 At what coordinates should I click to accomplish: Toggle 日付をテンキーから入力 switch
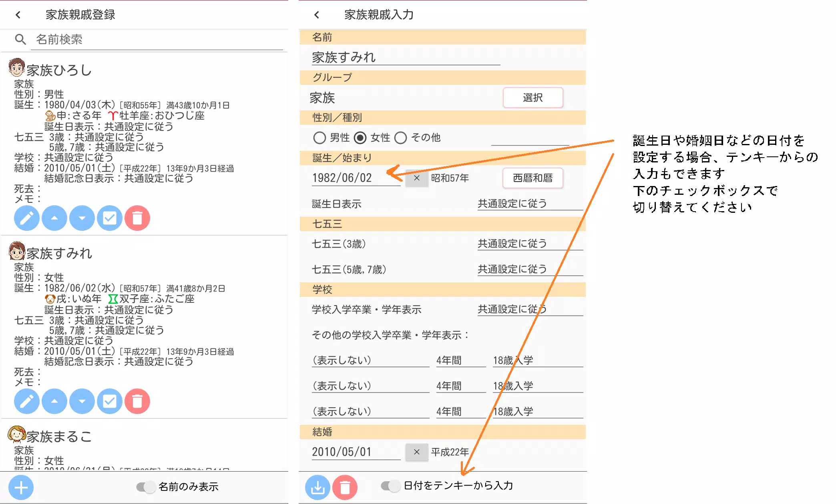point(391,486)
